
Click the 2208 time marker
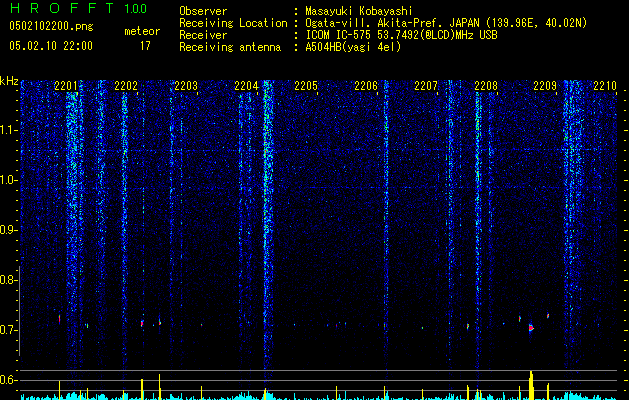(486, 86)
